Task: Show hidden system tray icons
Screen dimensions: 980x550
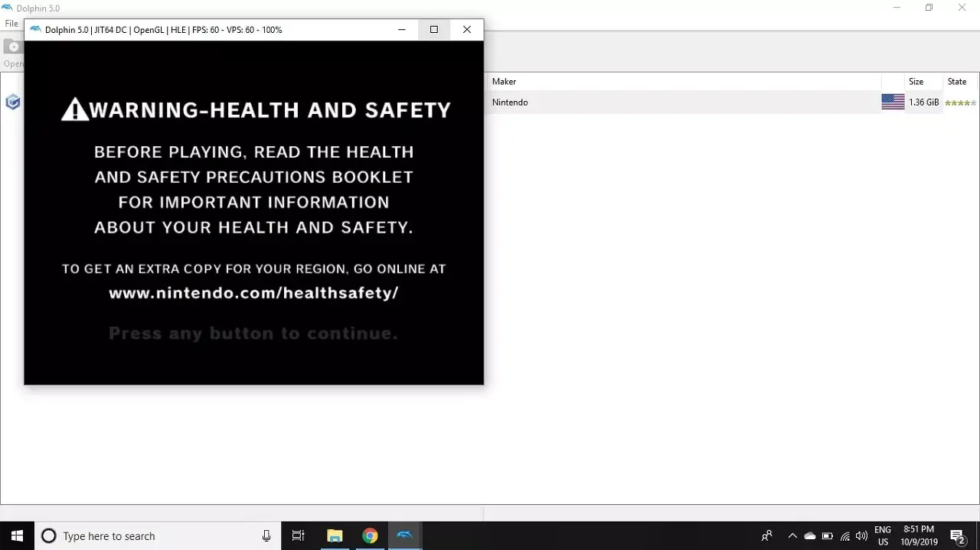Action: click(x=792, y=535)
